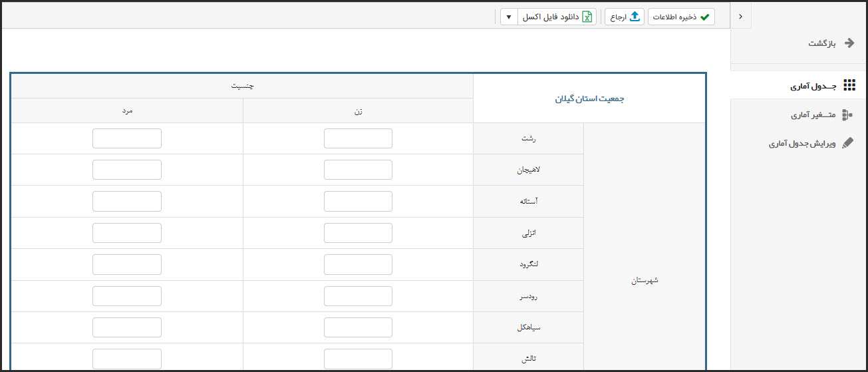Expand the Excel download dropdown arrow
868x372 pixels.
point(509,17)
